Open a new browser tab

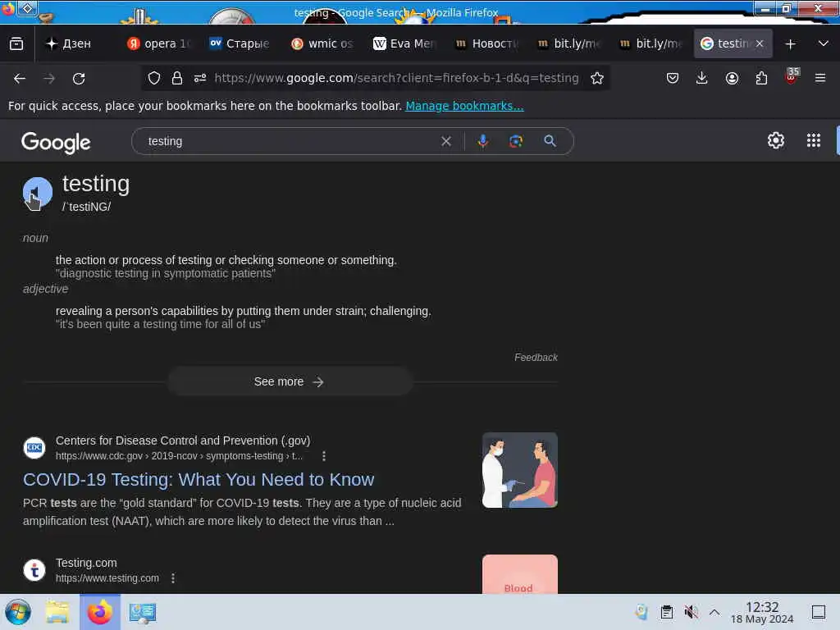tap(790, 44)
